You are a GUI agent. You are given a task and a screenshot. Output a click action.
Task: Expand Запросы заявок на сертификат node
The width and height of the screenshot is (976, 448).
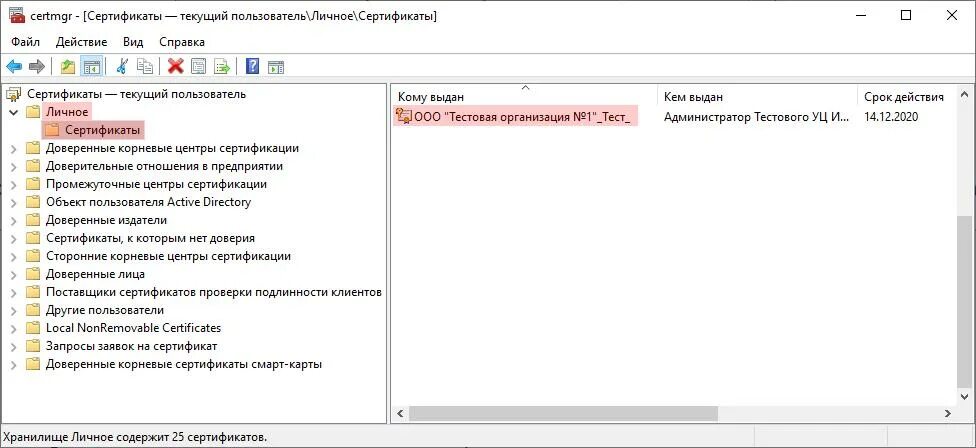pos(13,347)
